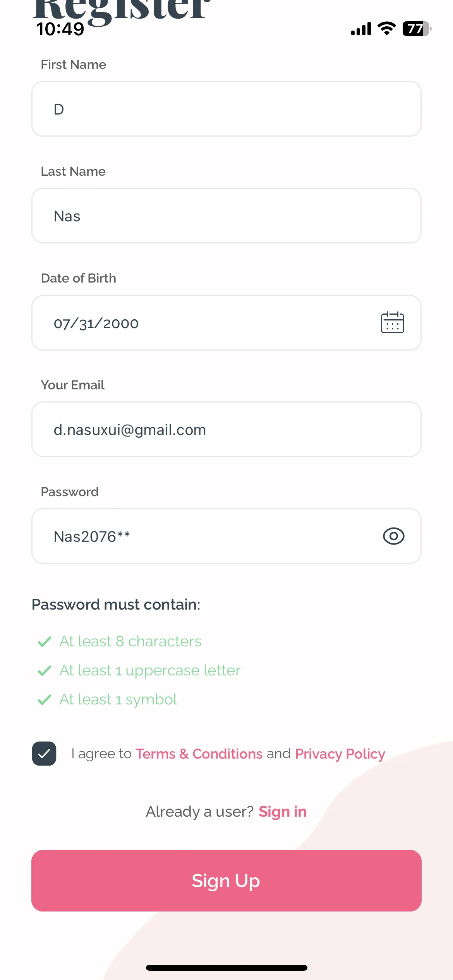Open the Privacy Policy link

(x=340, y=754)
